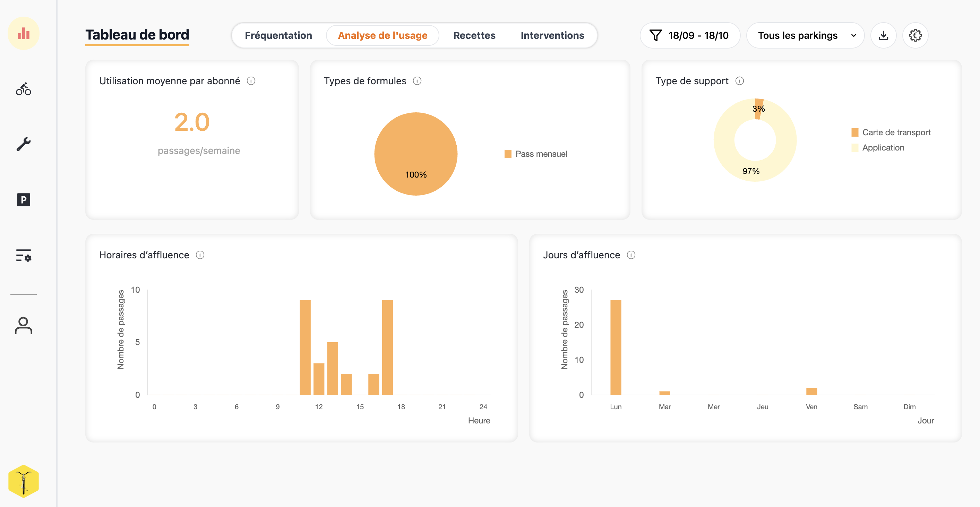Open the bar chart dashboard sidebar icon
This screenshot has height=507, width=980.
24,34
